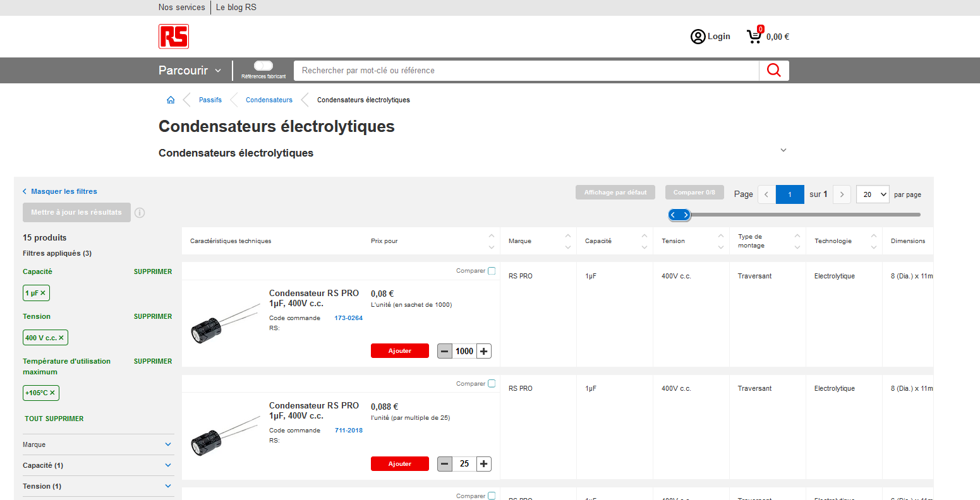Sort Prix pour column descending
Viewport: 980px width, 500px height.
(492, 247)
